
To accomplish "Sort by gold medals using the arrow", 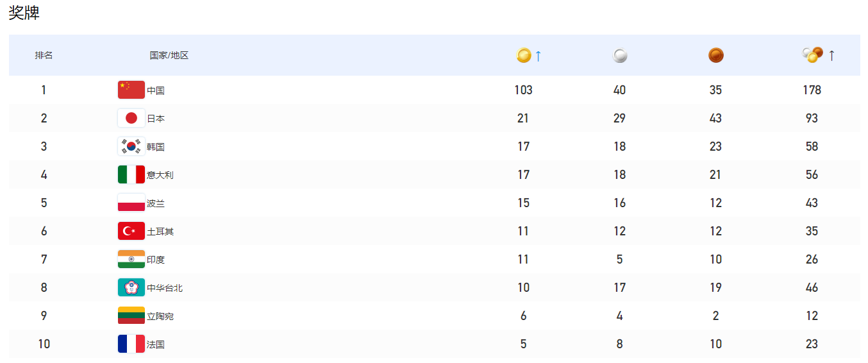I will 538,56.
